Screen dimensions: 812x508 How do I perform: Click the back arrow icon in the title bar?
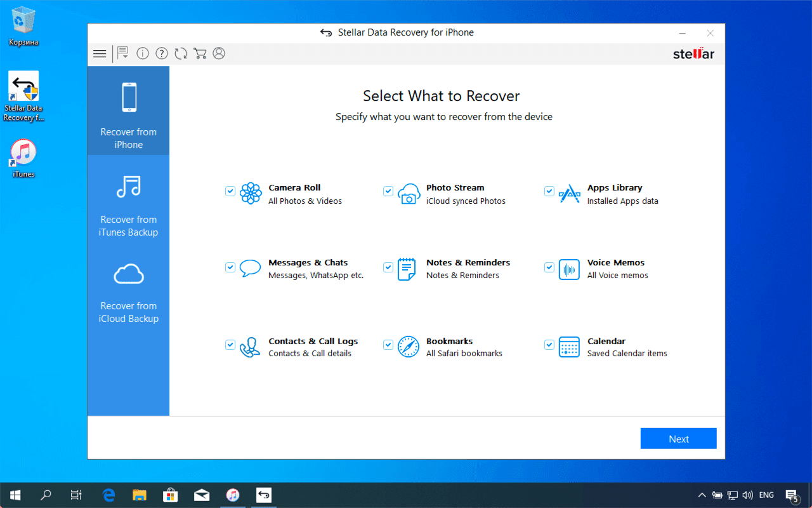tap(326, 32)
